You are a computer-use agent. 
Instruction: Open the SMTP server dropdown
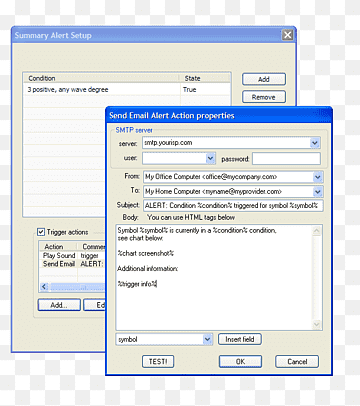pos(314,143)
